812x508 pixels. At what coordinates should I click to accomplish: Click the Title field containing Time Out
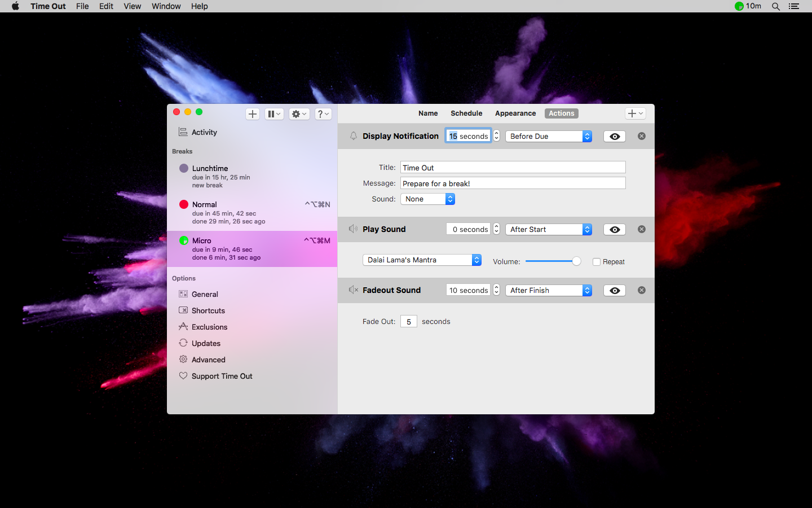tap(513, 168)
